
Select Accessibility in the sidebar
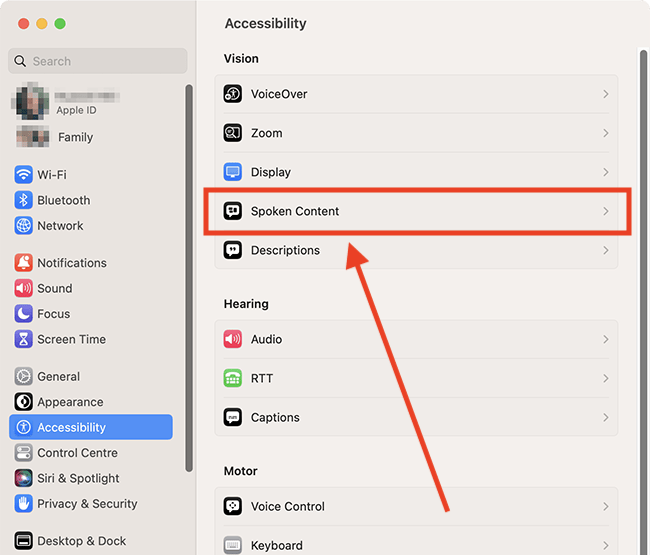[x=91, y=427]
